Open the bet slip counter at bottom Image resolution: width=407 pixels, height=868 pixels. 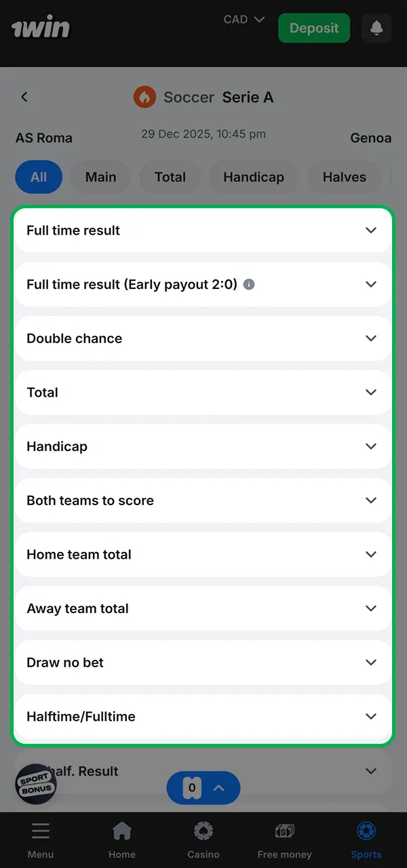pyautogui.click(x=203, y=788)
